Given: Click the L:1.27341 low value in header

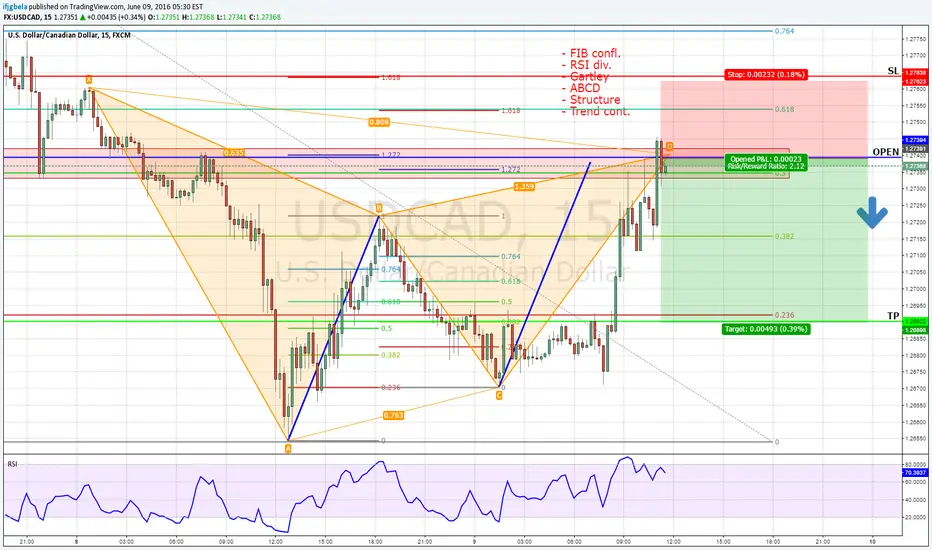Looking at the screenshot, I should coord(232,17).
